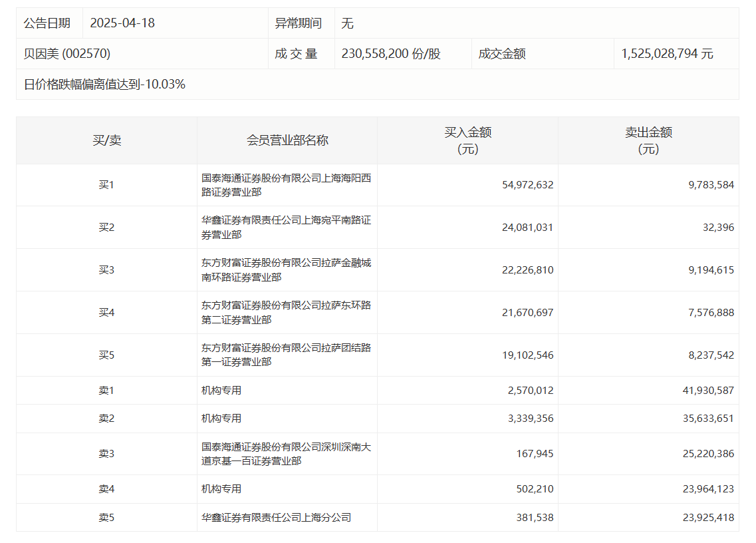Click 机构专用 in the 卖4 row
The image size is (756, 543).
(221, 489)
